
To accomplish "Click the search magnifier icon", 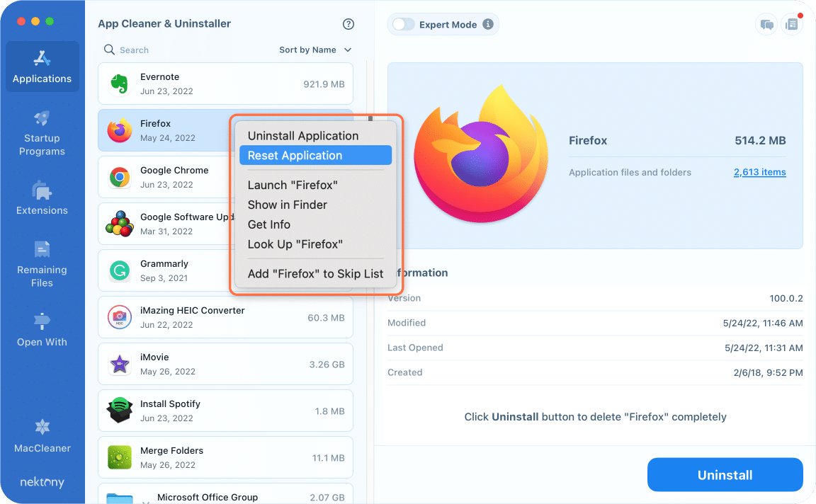I will (x=109, y=50).
